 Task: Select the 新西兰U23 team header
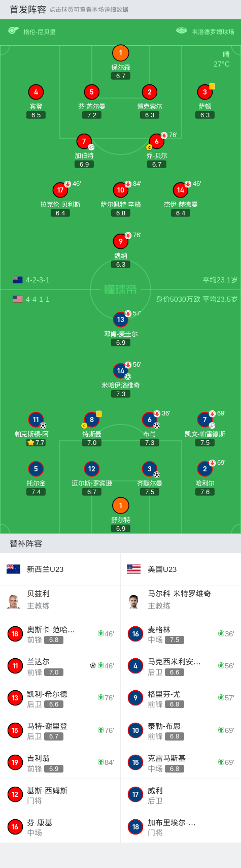(x=60, y=569)
